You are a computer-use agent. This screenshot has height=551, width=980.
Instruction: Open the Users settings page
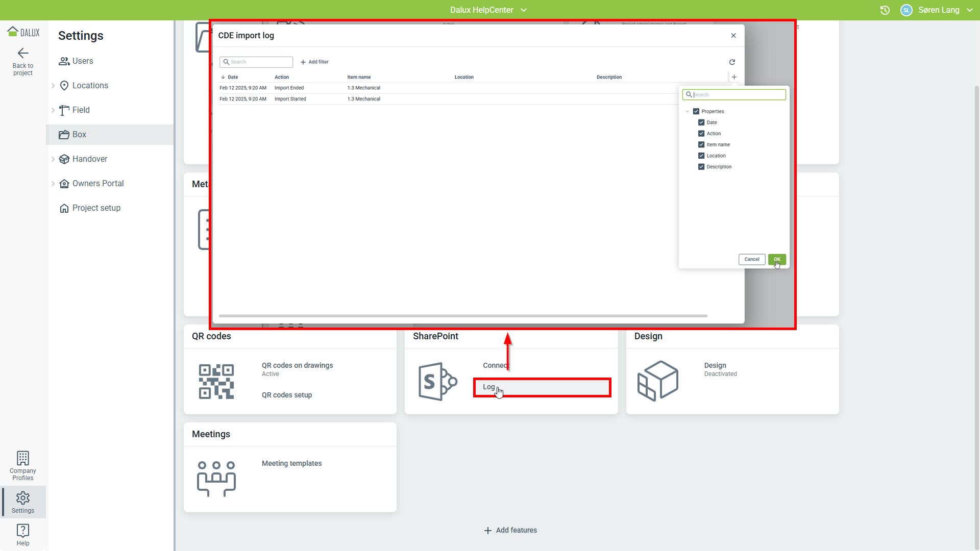(x=82, y=61)
